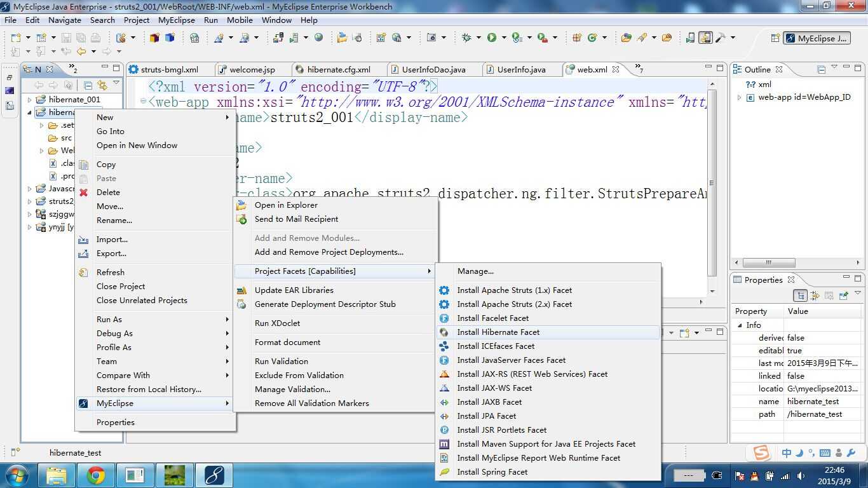The image size is (868, 488).
Task: Click the editor vertical scrollbar thumb
Action: tap(712, 184)
